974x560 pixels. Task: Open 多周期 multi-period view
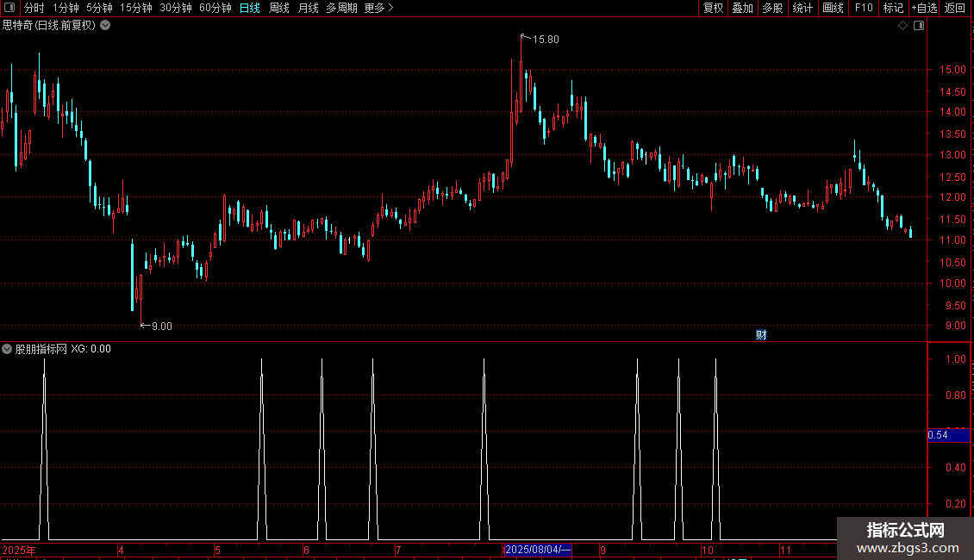tap(341, 8)
